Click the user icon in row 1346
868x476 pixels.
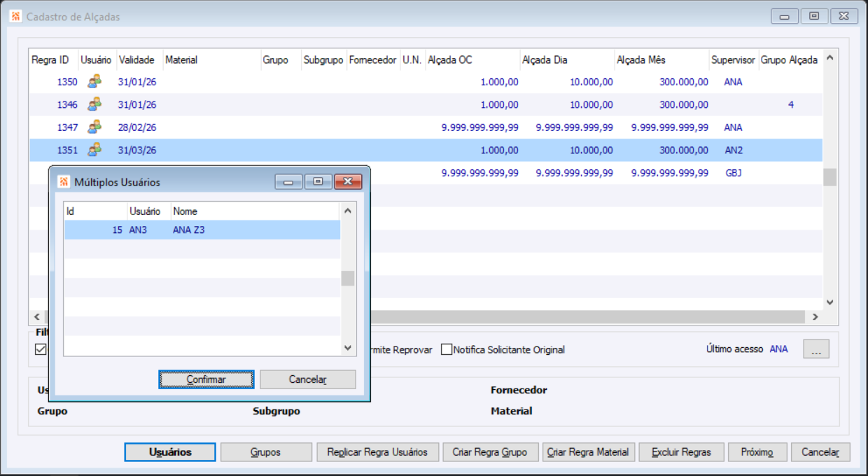pyautogui.click(x=94, y=104)
